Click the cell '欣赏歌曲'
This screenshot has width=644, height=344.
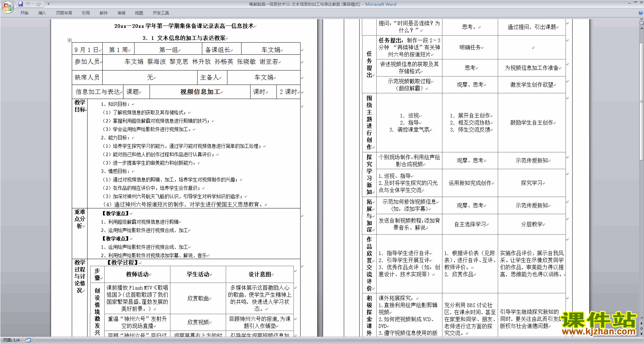198,298
